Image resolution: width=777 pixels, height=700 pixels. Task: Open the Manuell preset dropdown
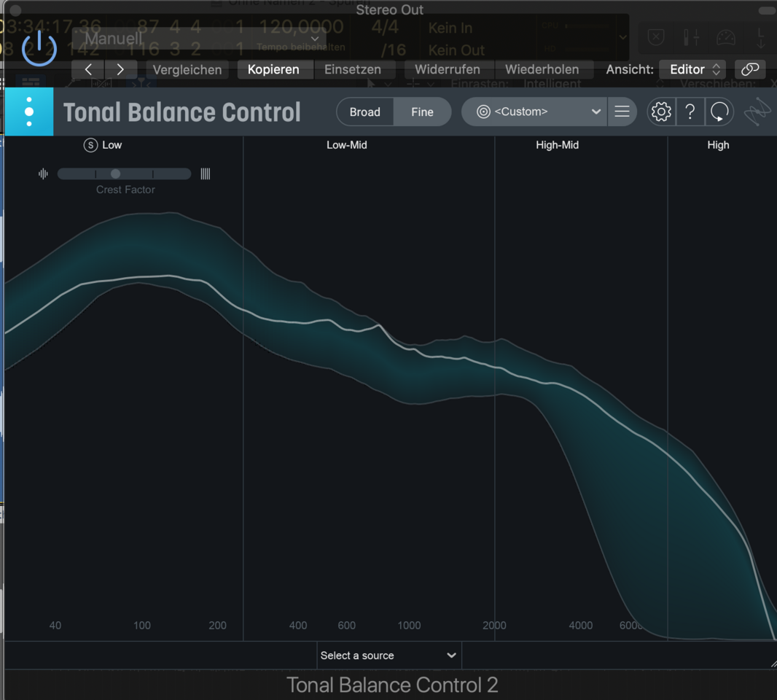tap(199, 39)
